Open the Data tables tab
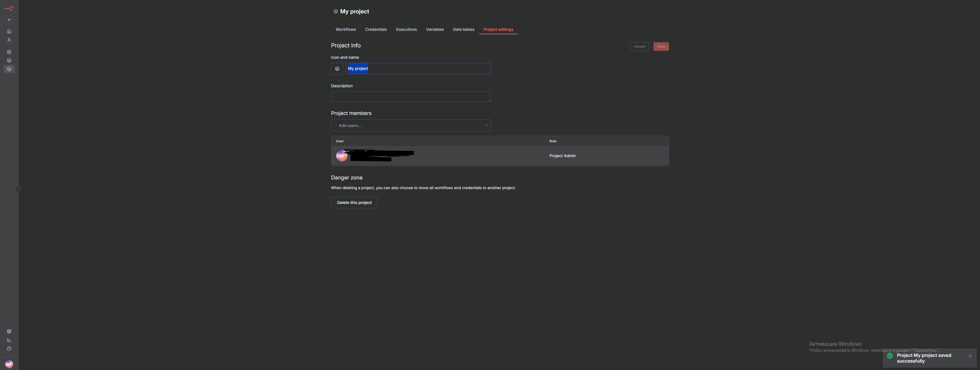The height and width of the screenshot is (370, 980). point(463,29)
